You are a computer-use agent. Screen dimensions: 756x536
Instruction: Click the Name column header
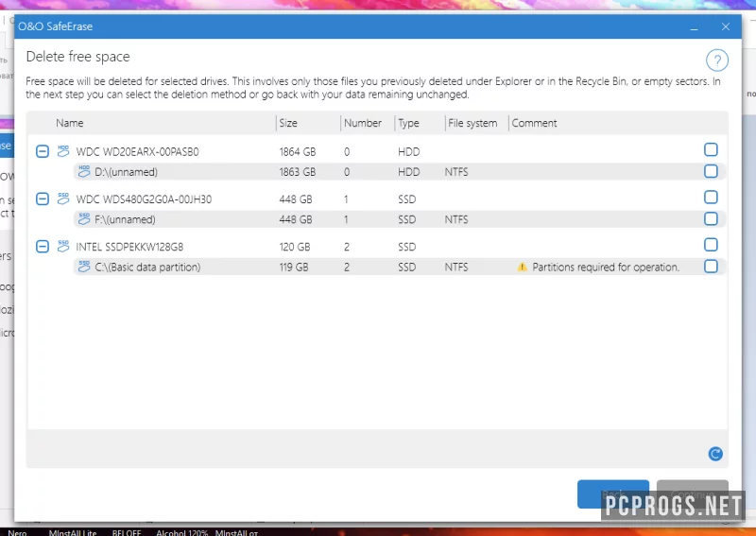pyautogui.click(x=69, y=123)
